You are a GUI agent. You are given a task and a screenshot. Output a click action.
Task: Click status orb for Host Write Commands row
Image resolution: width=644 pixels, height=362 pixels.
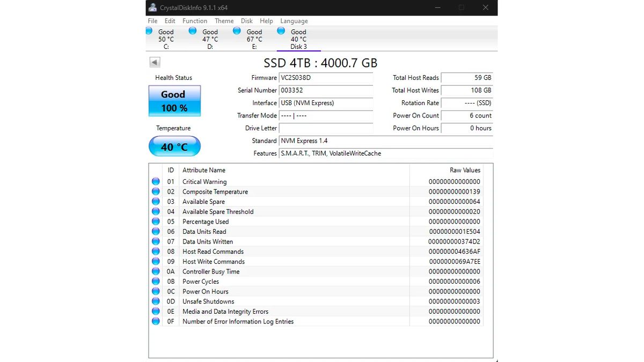pos(156,261)
